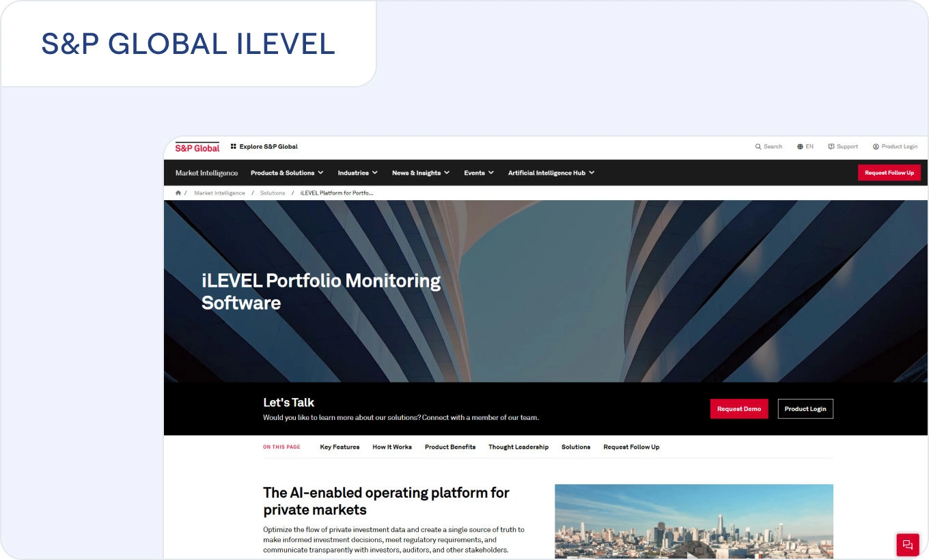
Task: Click the top-bar Product Login text link
Action: (900, 146)
